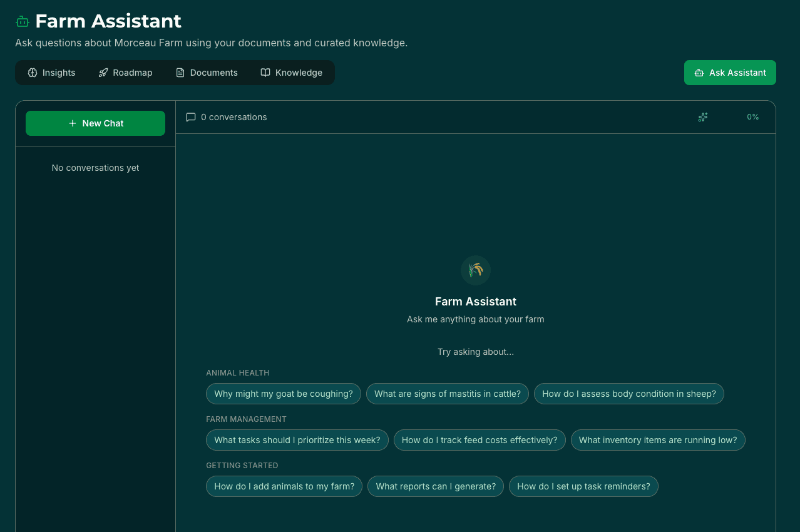The width and height of the screenshot is (800, 532).
Task: Click the speech bubble conversations icon
Action: (191, 117)
